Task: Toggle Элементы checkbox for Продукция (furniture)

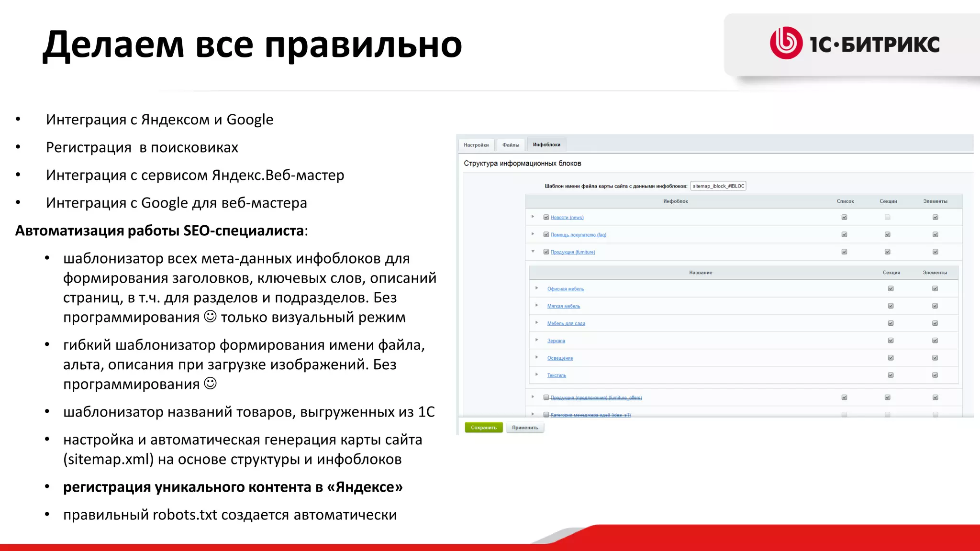Action: pos(935,252)
